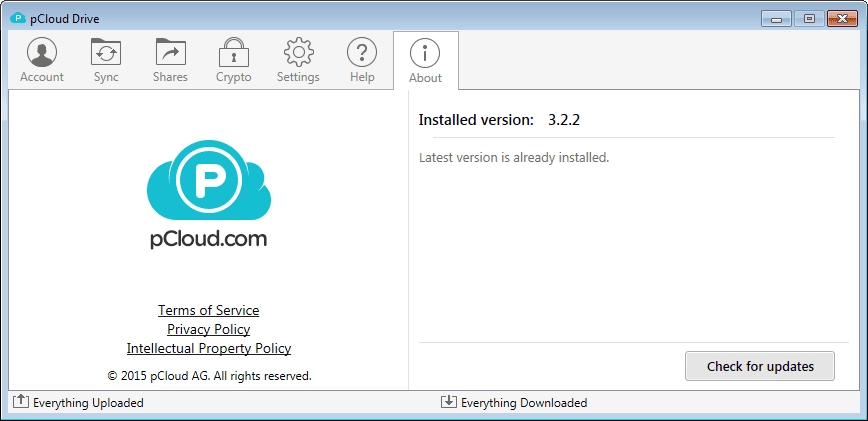
Task: Close the pCloud Drive window
Action: point(842,19)
